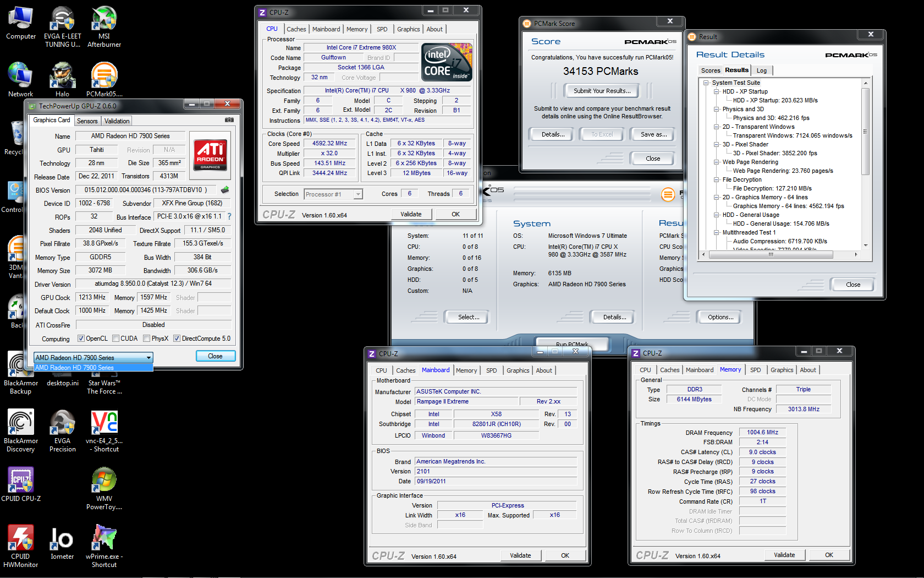Open the Computer desktop icon
The image size is (924, 578).
tap(21, 23)
